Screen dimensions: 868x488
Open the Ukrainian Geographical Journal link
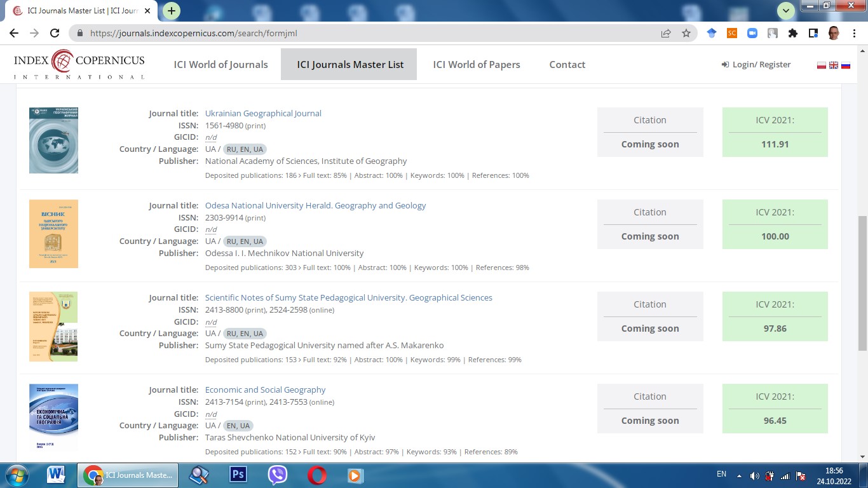point(263,113)
